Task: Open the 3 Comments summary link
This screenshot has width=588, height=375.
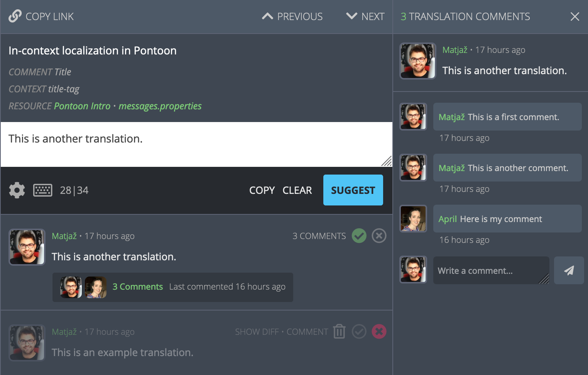Action: point(138,287)
